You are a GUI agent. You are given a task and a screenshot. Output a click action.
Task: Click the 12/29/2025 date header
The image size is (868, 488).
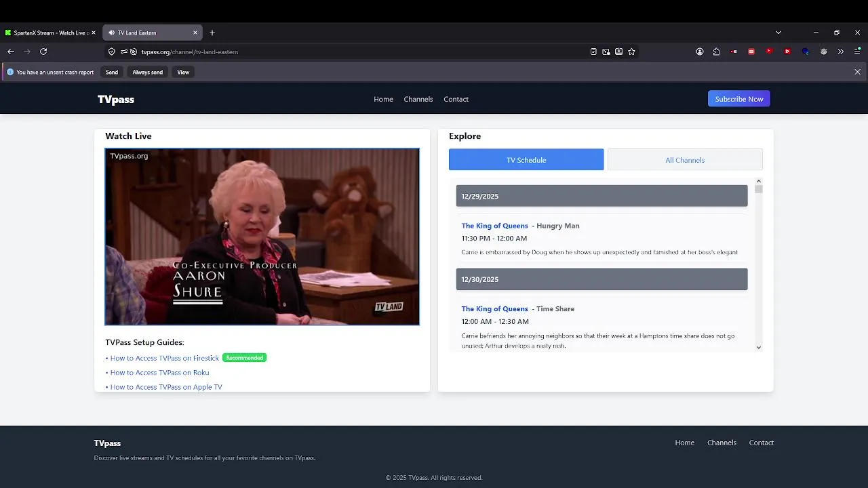(x=601, y=196)
